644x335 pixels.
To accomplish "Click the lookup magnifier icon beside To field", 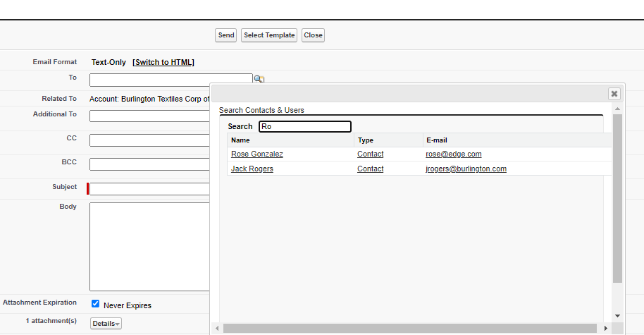I will pyautogui.click(x=259, y=79).
